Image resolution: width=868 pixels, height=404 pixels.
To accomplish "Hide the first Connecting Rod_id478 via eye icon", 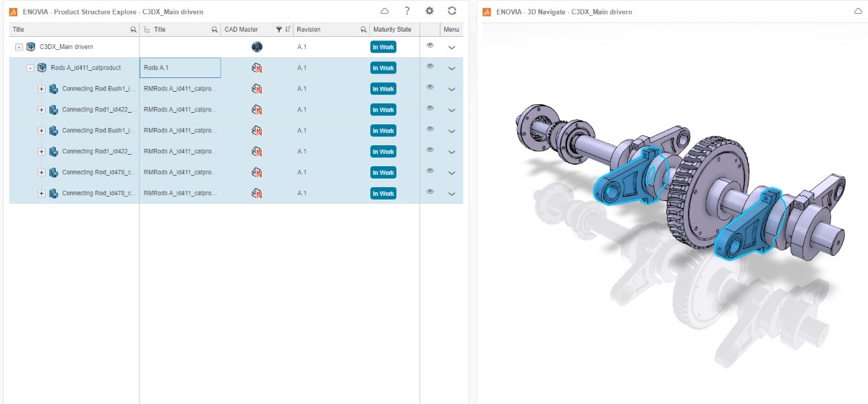I will click(x=430, y=171).
